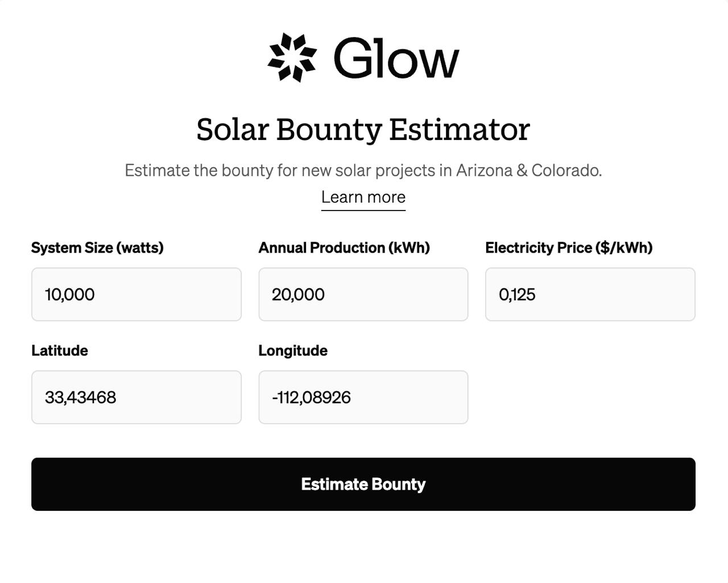This screenshot has height=583, width=728.
Task: Click the starburst symbol in the header
Action: 291,57
